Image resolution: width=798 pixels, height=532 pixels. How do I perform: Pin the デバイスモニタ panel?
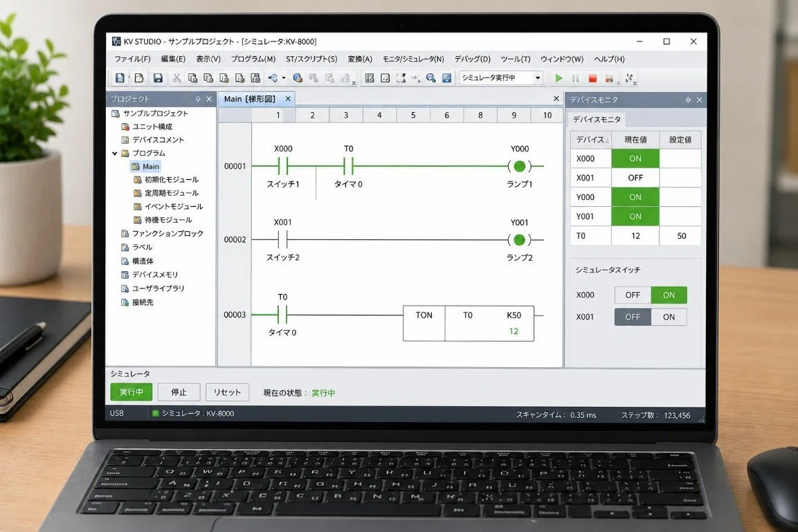tap(688, 100)
